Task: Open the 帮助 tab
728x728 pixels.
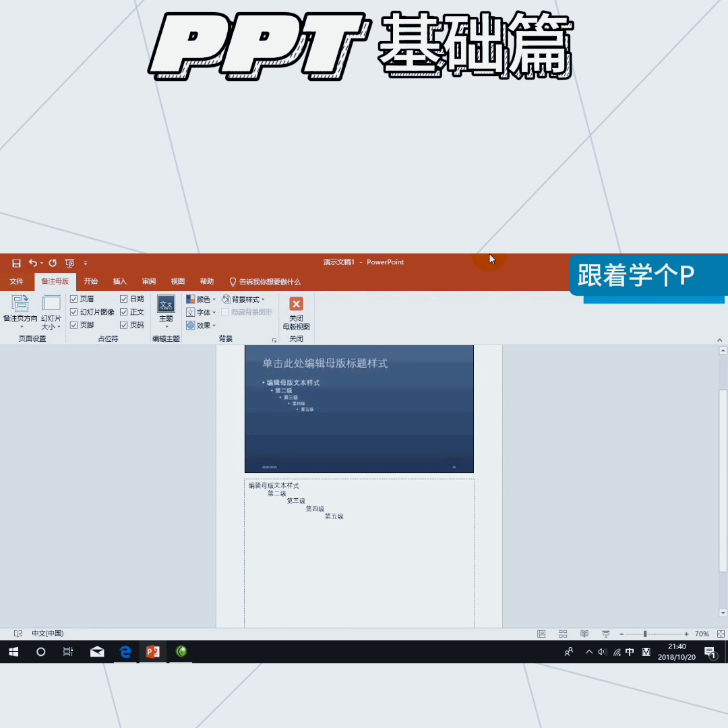Action: tap(207, 281)
